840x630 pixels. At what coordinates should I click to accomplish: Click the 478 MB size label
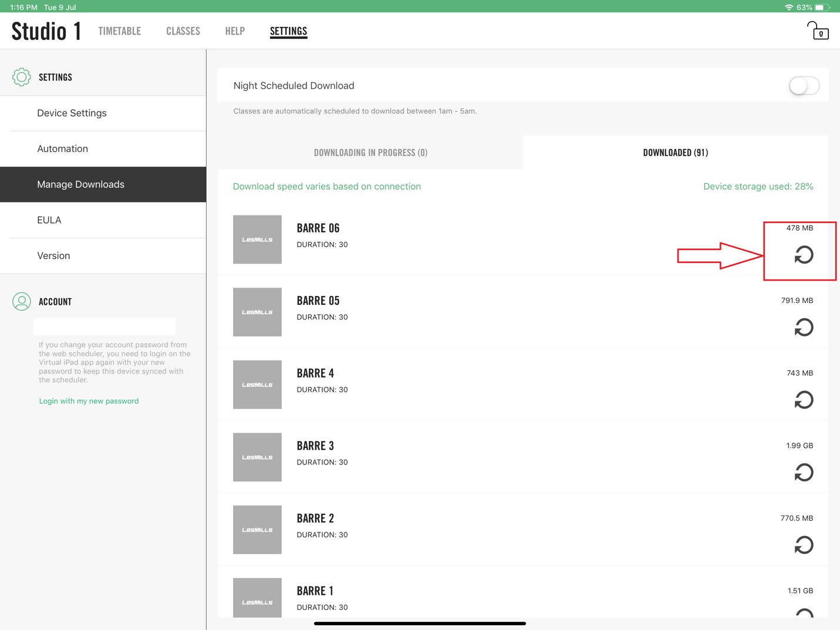coord(799,228)
